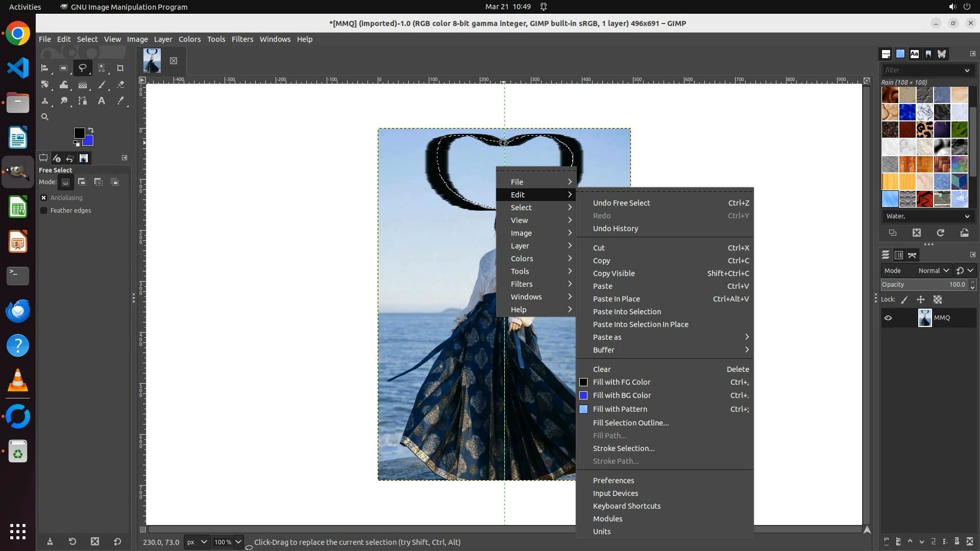The width and height of the screenshot is (980, 551).
Task: Click Stroke Selection... in Edit menu
Action: tap(623, 448)
